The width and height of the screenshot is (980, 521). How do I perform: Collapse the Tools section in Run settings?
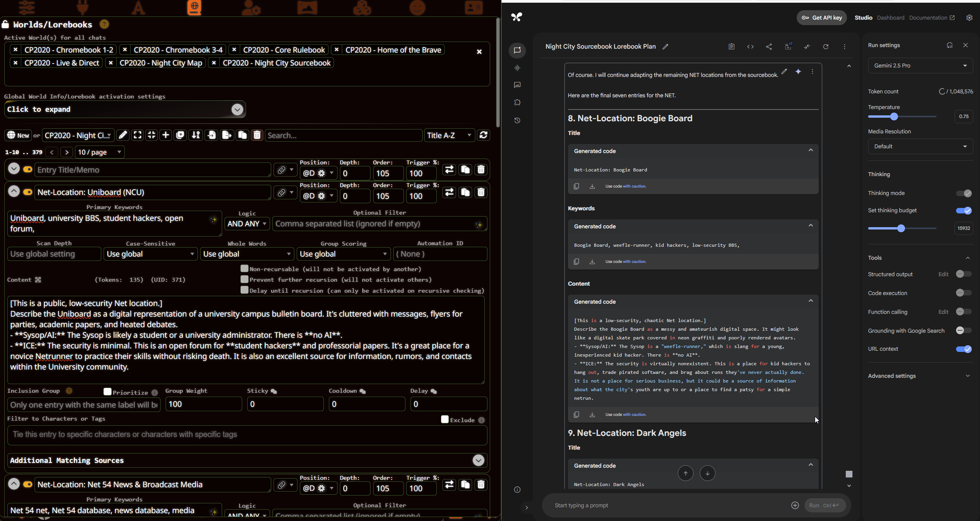[x=967, y=258]
